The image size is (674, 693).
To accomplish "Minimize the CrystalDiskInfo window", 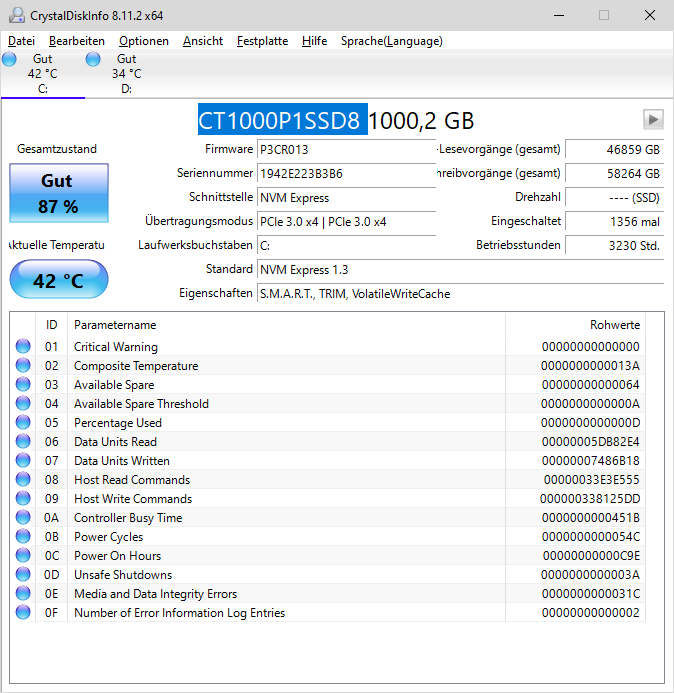I will tap(559, 15).
